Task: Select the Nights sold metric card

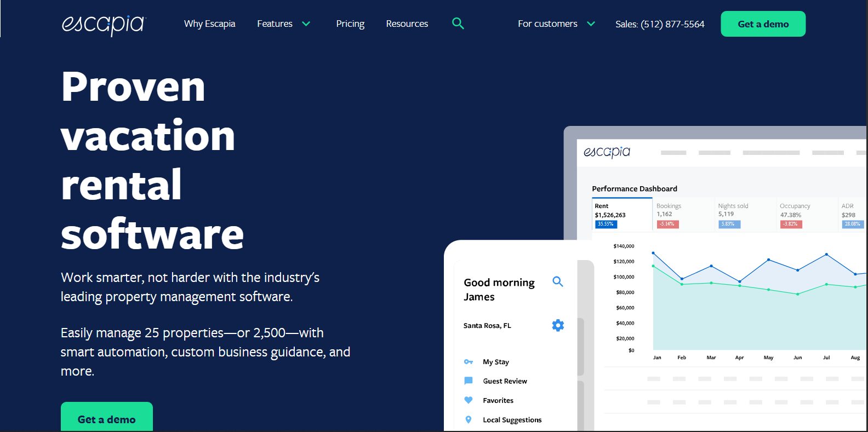Action: click(746, 215)
